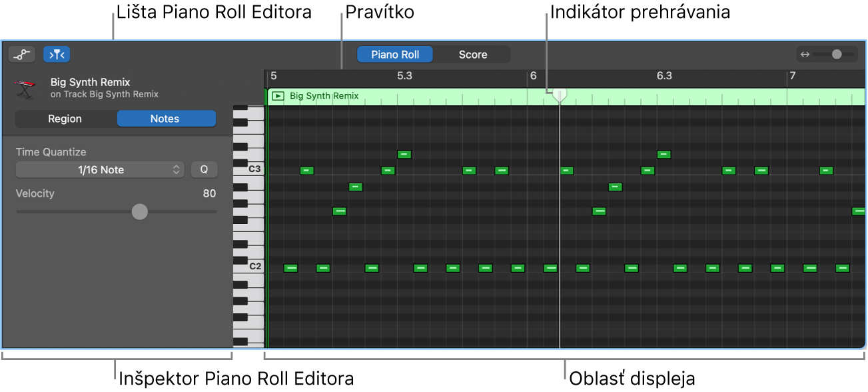Click the Velocity slider handle
Viewport: 868px width, 392px height.
(140, 211)
